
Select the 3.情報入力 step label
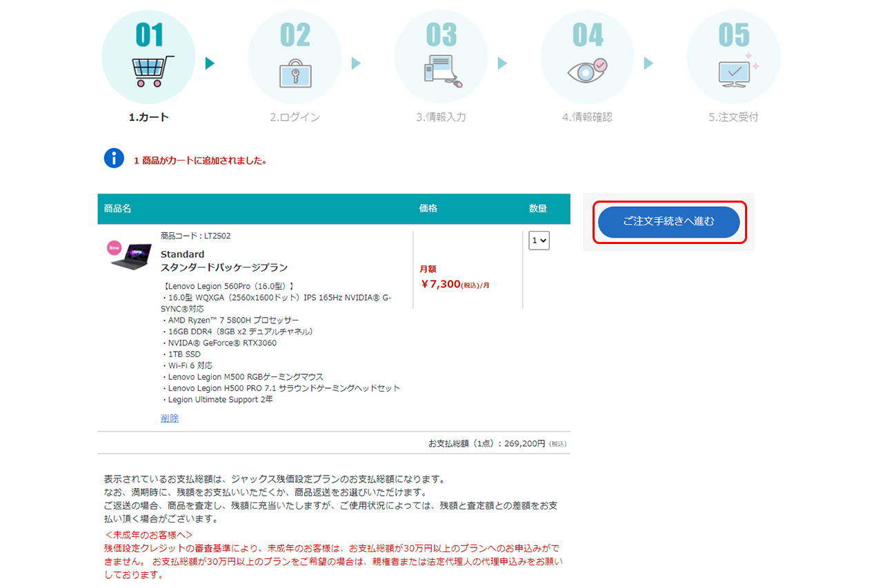tap(441, 117)
